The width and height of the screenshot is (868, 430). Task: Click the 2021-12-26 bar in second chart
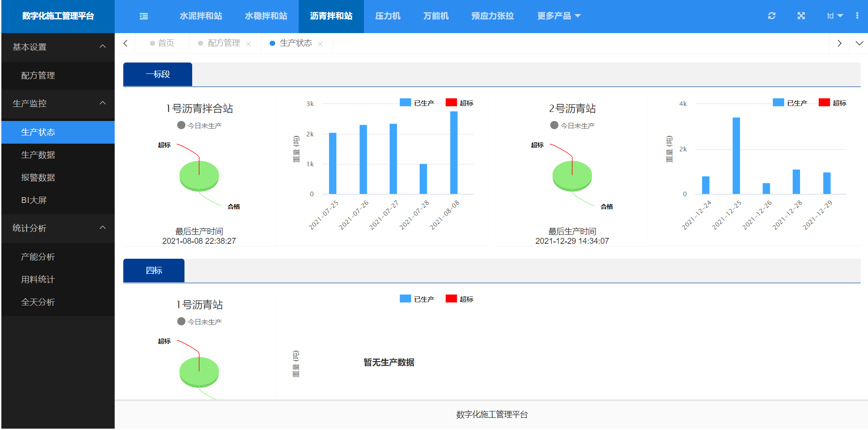click(766, 188)
